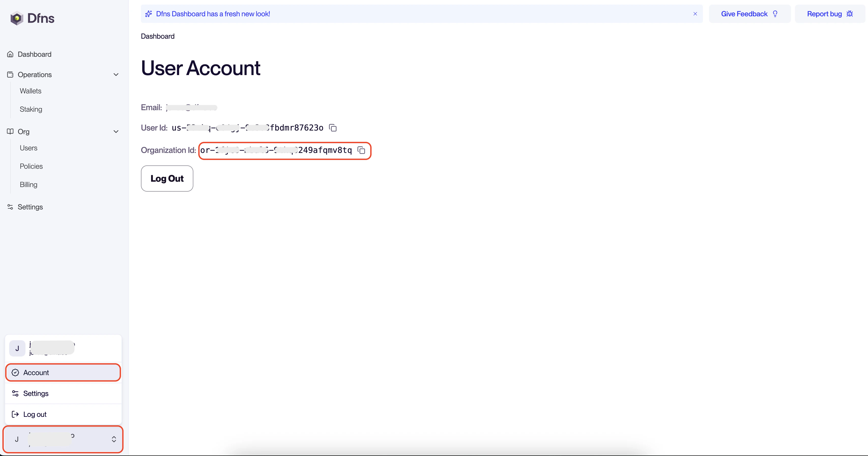
Task: Dismiss the fresh new look banner
Action: 695,14
